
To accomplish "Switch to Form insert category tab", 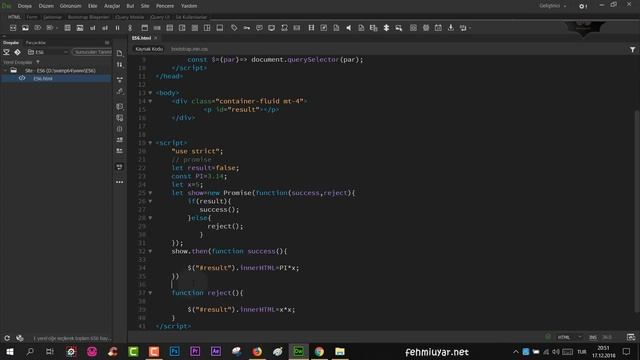I will (32, 17).
